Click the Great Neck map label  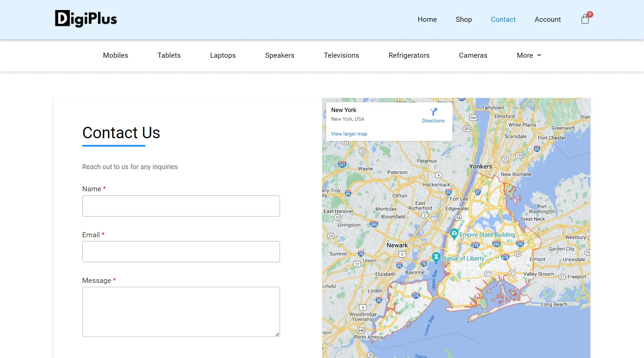click(533, 219)
